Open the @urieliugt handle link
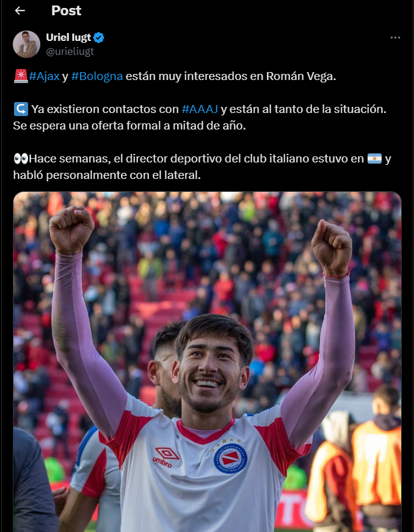This screenshot has width=414, height=532. click(70, 51)
